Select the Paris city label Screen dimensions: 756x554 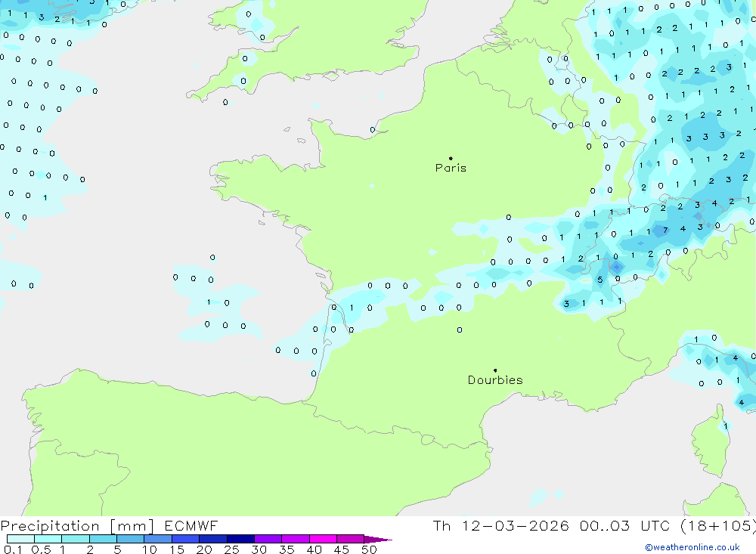(451, 169)
